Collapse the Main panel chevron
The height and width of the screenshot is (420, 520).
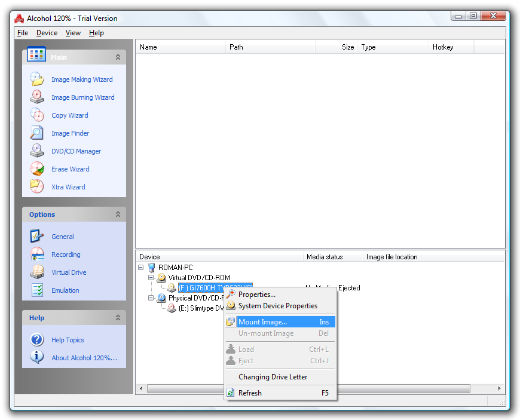tap(118, 57)
